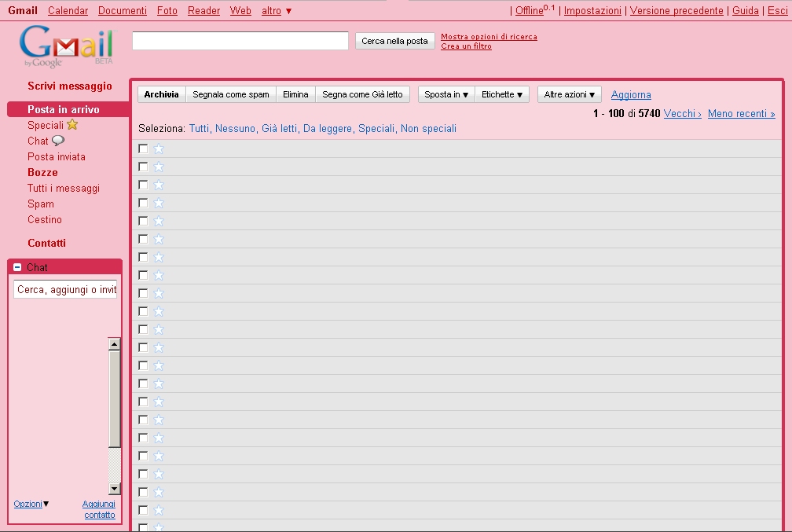Click the Crea un filtro link
The height and width of the screenshot is (532, 792).
pos(466,46)
